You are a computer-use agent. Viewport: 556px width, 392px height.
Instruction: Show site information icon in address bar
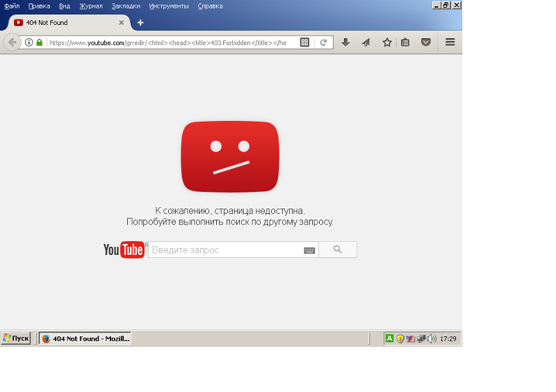(29, 42)
